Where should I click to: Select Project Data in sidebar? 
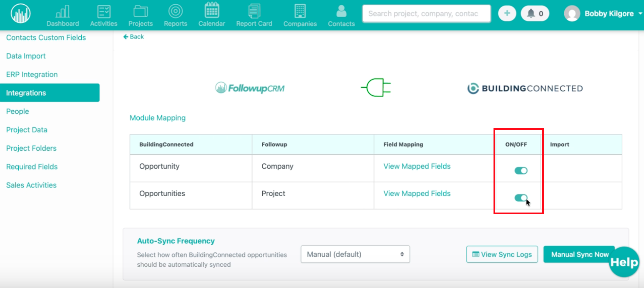click(x=27, y=130)
